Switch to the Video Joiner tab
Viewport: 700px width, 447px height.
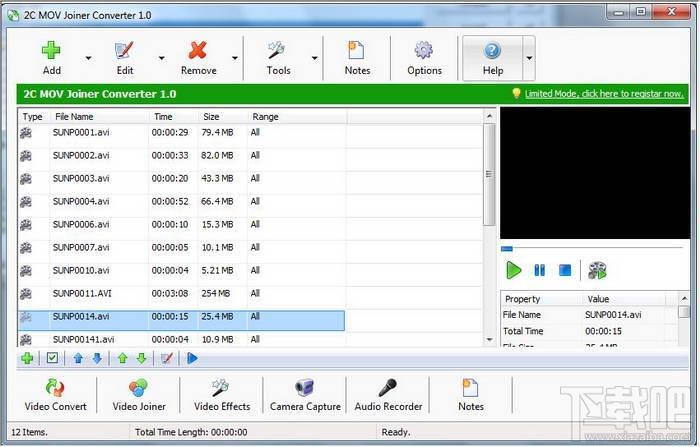(x=139, y=395)
